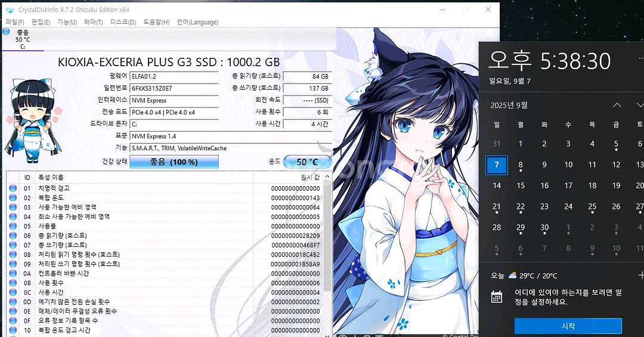Click the ID column header
This screenshot has height=337, width=644.
(x=27, y=178)
